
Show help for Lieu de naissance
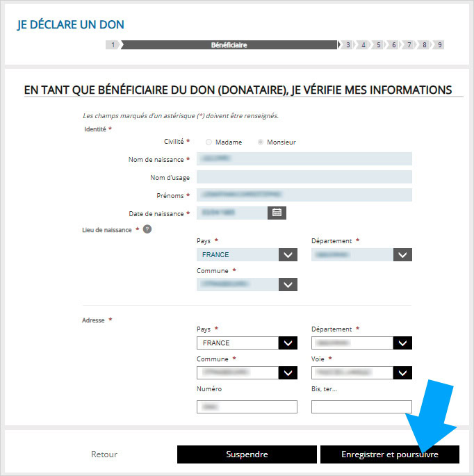click(147, 229)
